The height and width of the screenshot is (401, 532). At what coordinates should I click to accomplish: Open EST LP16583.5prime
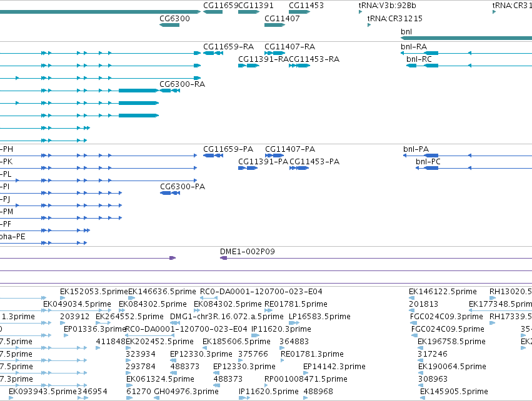pyautogui.click(x=319, y=317)
